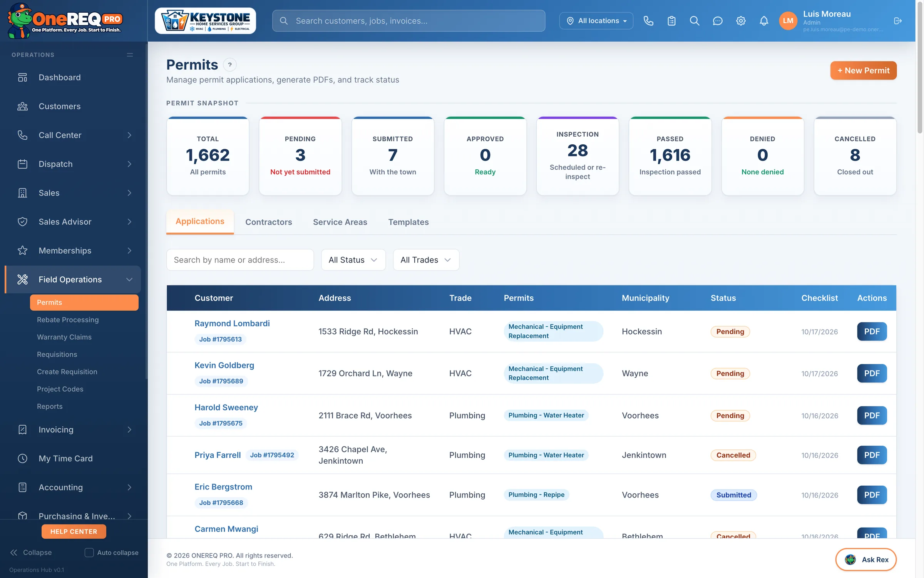924x578 pixels.
Task: Switch to the Service Areas tab
Action: point(340,222)
